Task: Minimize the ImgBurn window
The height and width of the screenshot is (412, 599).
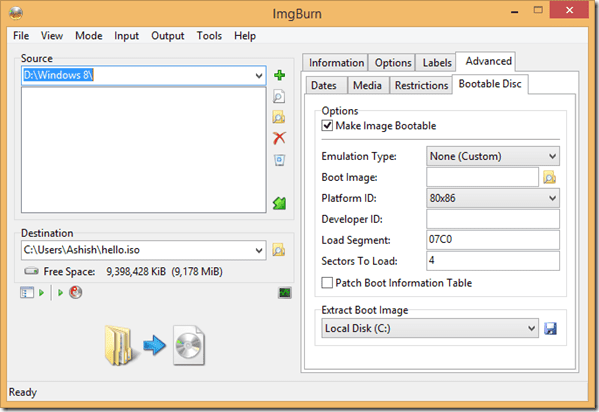Action: (515, 12)
